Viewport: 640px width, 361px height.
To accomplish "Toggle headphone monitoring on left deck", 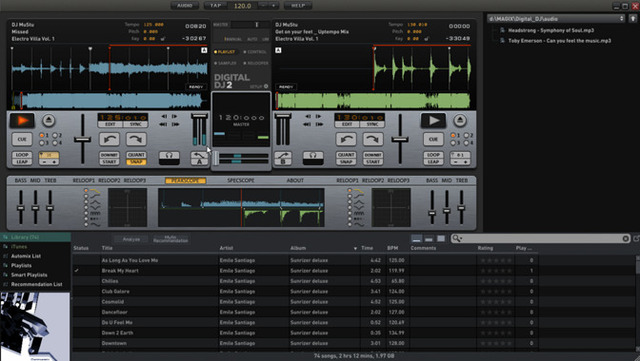I will [169, 158].
